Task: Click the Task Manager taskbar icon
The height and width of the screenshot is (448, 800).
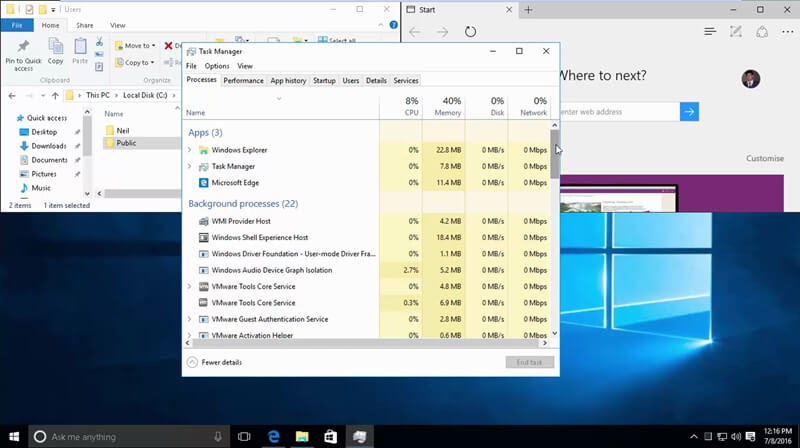Action: coord(360,437)
